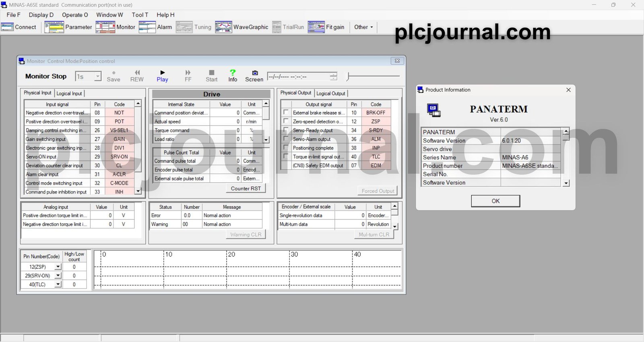Click the Warning CLR button
This screenshot has height=342, width=644.
246,235
